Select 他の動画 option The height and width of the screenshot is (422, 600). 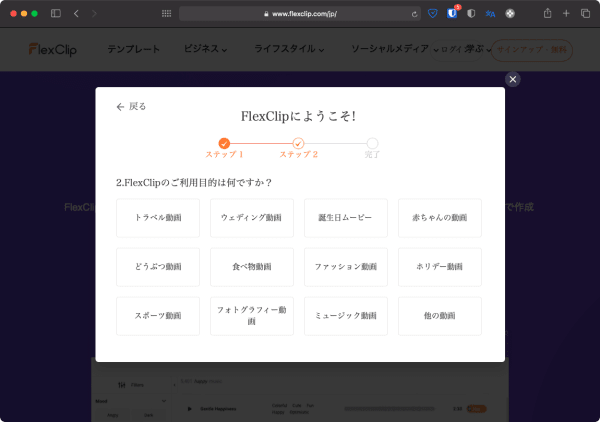tap(440, 316)
